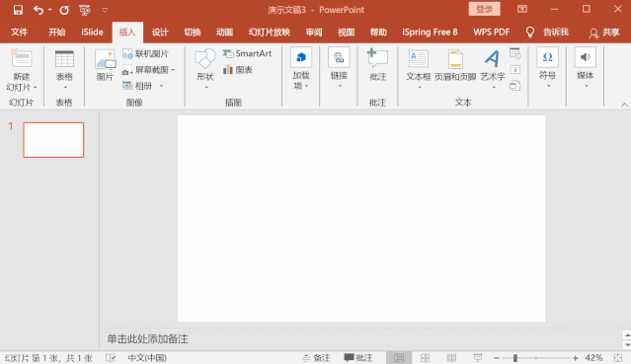Insert 联机图片 online pictures

click(146, 53)
